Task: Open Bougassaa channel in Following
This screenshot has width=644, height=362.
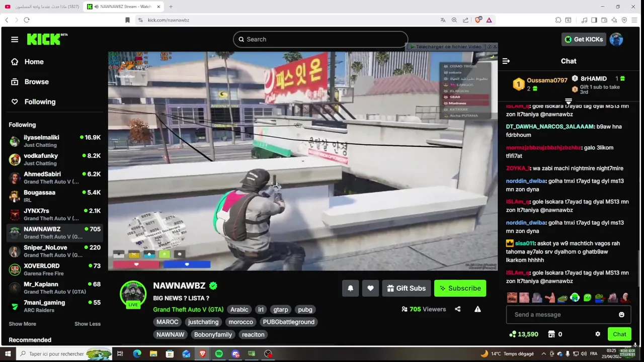Action: click(x=54, y=196)
